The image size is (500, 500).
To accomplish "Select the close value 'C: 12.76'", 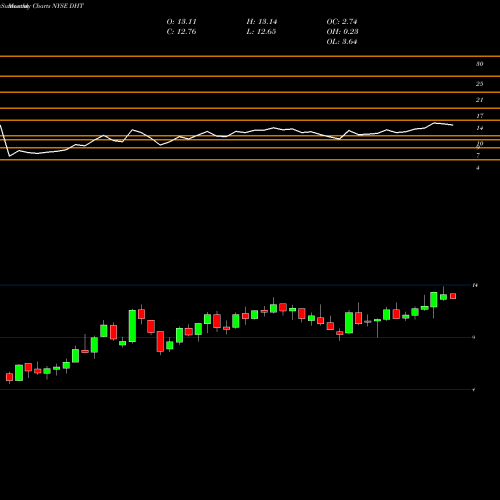I will 181,32.
